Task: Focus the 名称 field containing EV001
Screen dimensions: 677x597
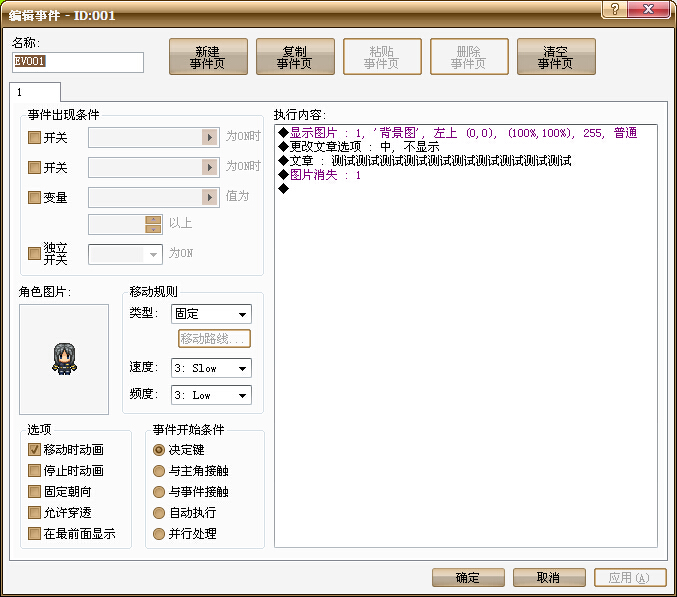Action: (x=78, y=62)
